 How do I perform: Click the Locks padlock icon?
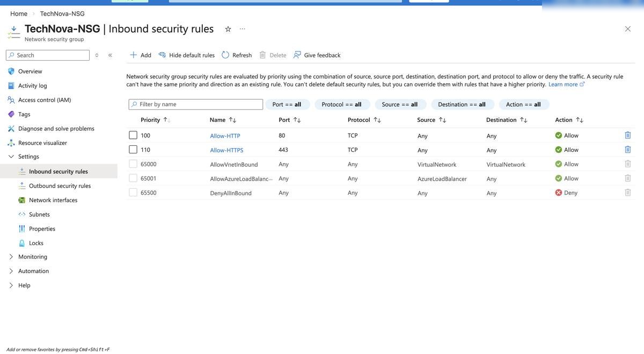coord(22,243)
